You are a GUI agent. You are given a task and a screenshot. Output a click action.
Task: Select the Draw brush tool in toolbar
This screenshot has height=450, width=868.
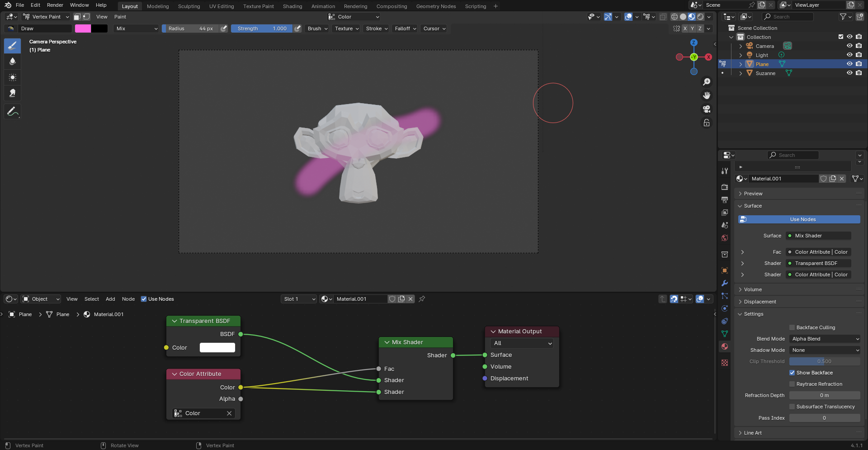(x=12, y=46)
